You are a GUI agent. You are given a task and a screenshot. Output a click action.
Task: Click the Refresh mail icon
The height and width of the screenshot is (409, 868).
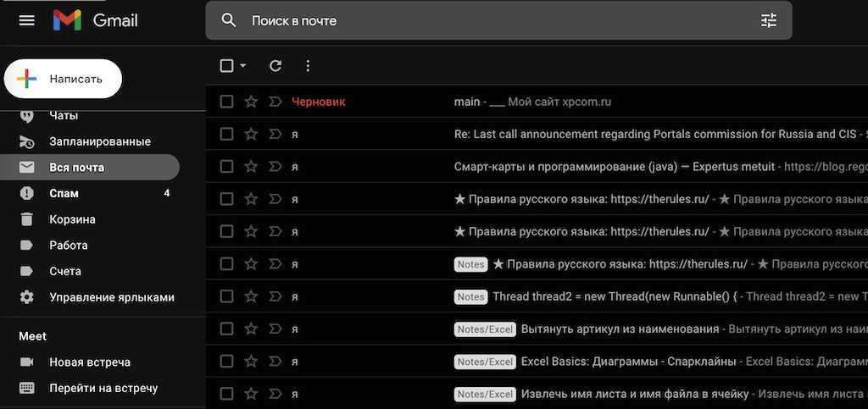pos(275,66)
